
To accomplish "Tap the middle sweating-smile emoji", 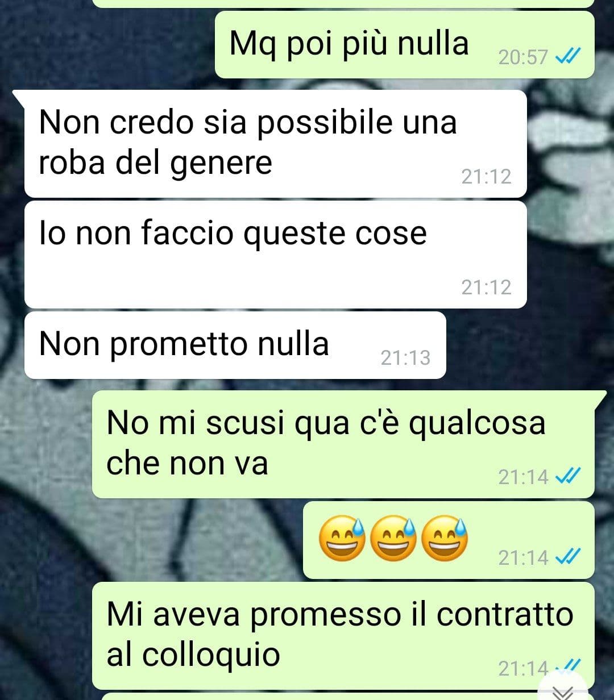I will (393, 539).
